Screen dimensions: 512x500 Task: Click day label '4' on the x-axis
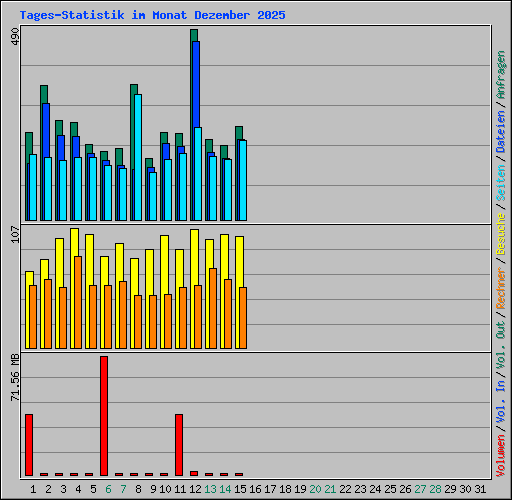pos(78,489)
